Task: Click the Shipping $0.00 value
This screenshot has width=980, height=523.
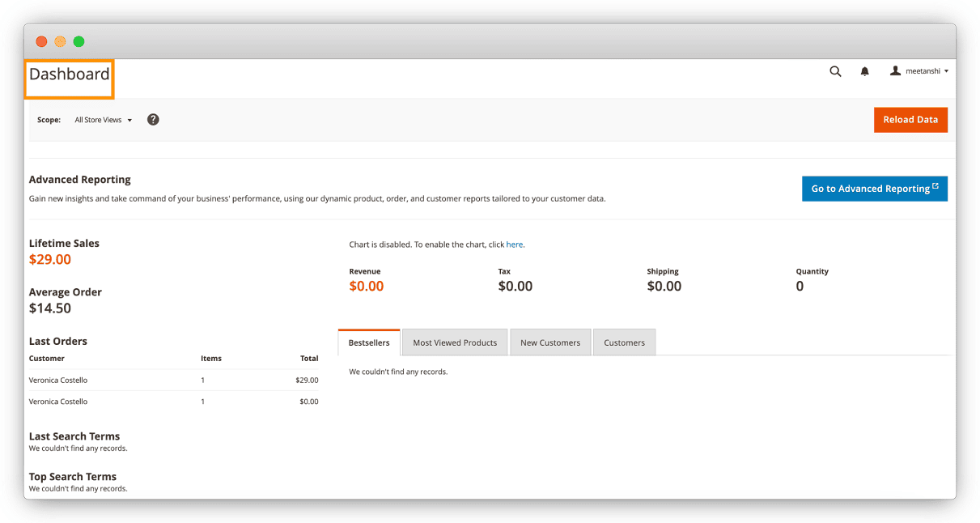Action: [x=664, y=286]
